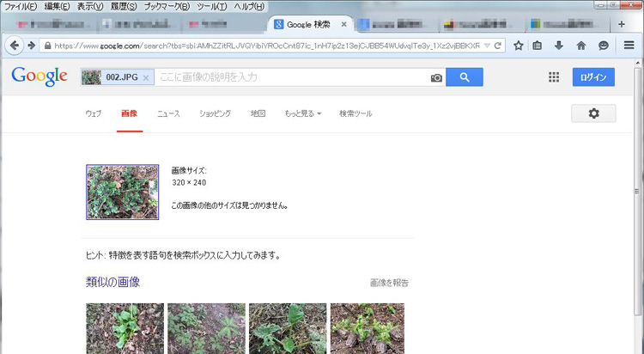Go to home page via house icon

[580, 46]
